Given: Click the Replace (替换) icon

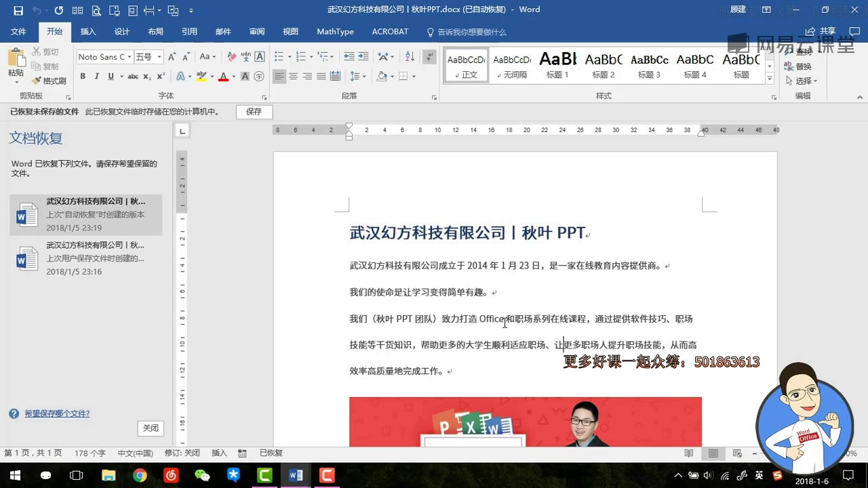Looking at the screenshot, I should pyautogui.click(x=798, y=66).
